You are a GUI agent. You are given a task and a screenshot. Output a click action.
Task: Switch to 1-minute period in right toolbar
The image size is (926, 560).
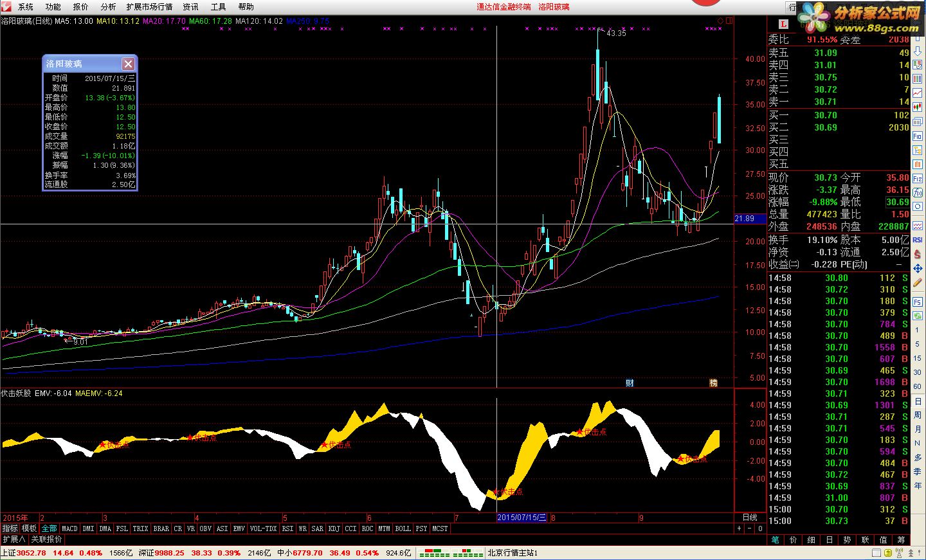(918, 331)
